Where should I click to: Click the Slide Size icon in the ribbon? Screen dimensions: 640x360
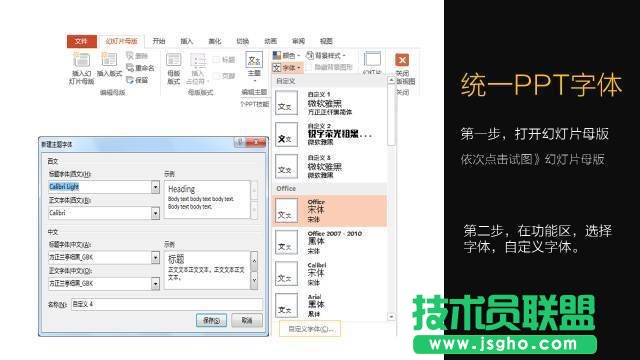click(372, 59)
